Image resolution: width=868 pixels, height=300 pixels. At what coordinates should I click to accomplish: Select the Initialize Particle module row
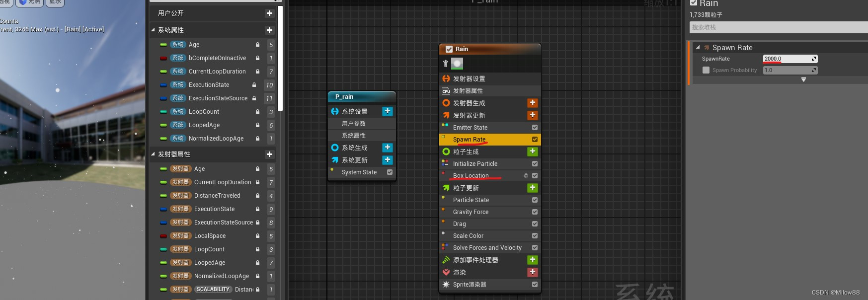point(490,164)
